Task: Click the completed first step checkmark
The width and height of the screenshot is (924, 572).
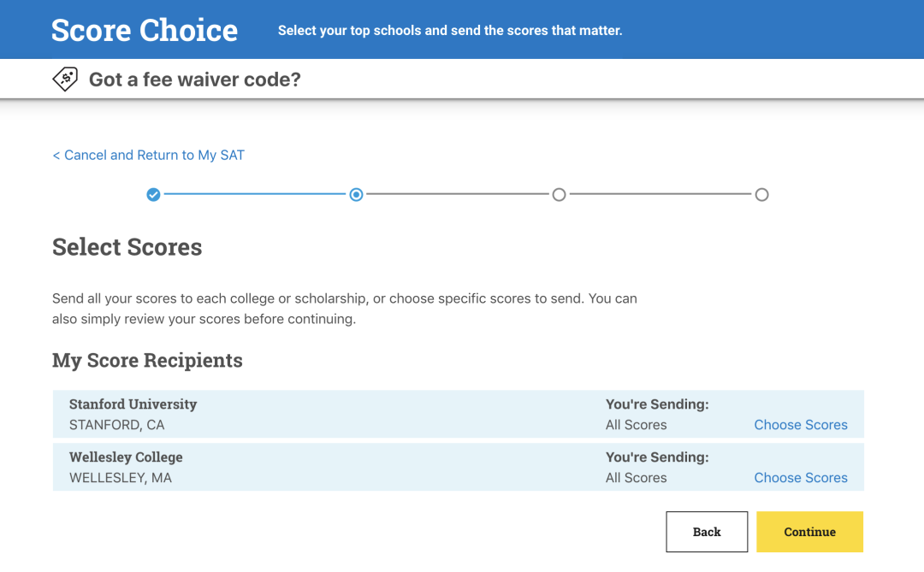Action: (x=153, y=195)
